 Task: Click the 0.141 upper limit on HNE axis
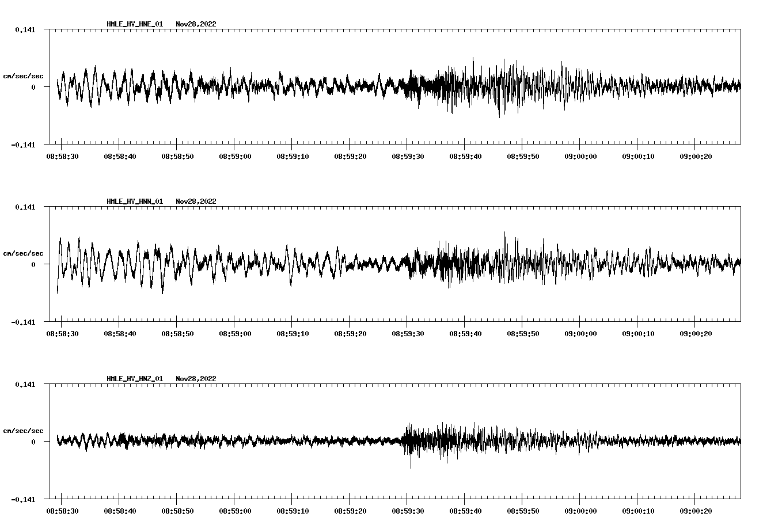25,29
